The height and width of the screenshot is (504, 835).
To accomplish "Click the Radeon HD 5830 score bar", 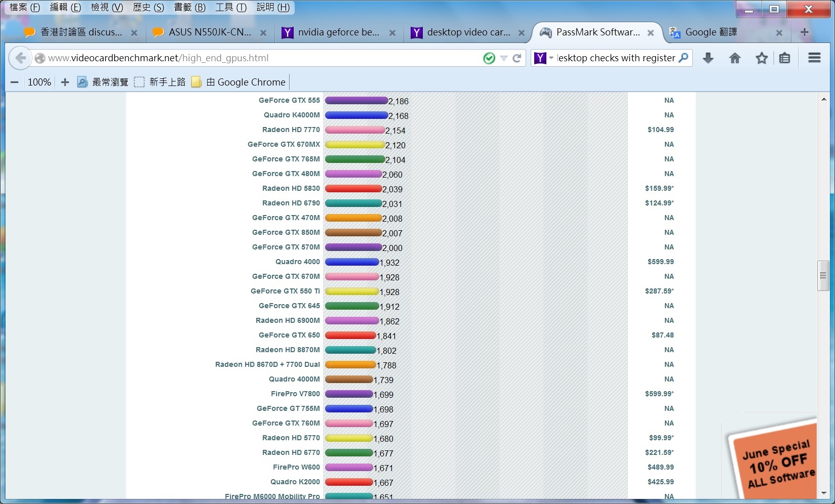I will [x=353, y=188].
